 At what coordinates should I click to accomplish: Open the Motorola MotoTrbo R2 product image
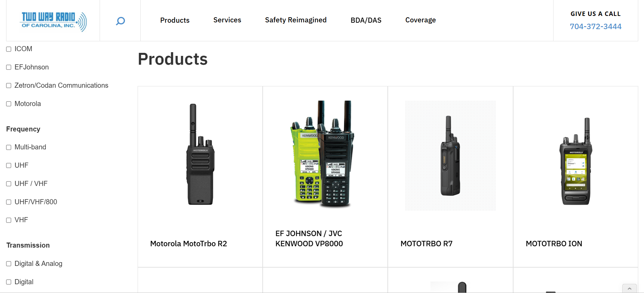tap(200, 154)
